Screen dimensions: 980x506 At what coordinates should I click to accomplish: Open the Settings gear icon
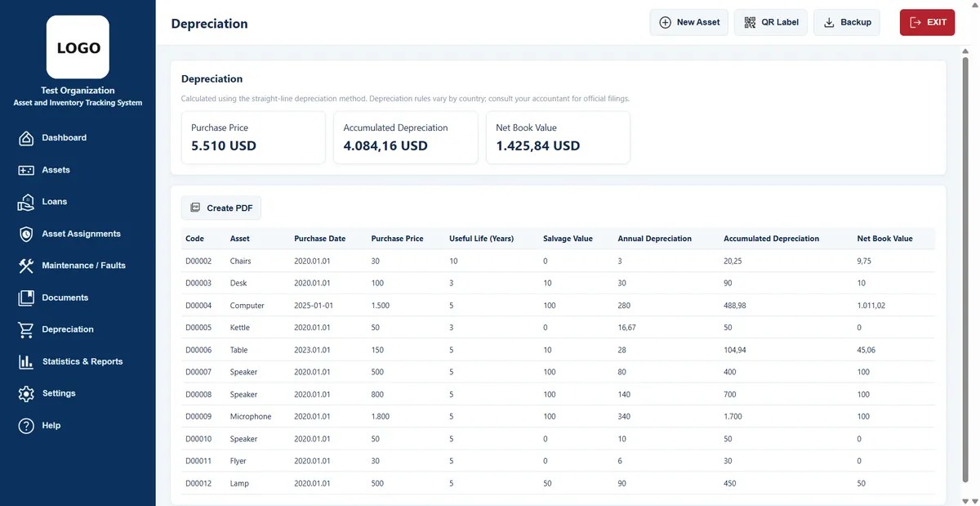click(26, 393)
